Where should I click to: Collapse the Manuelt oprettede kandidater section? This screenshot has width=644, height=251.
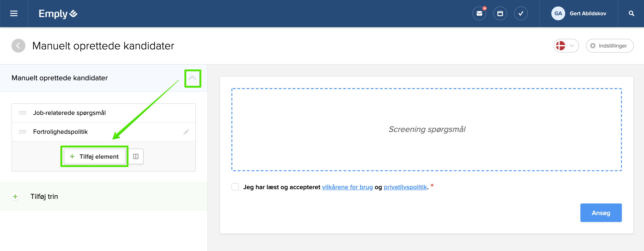pyautogui.click(x=192, y=78)
